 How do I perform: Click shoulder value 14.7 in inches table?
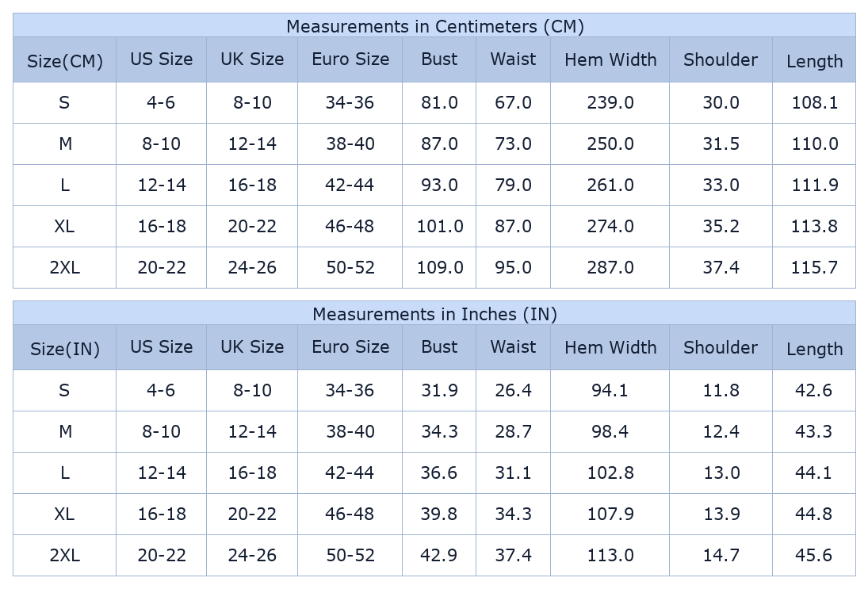[x=721, y=556]
